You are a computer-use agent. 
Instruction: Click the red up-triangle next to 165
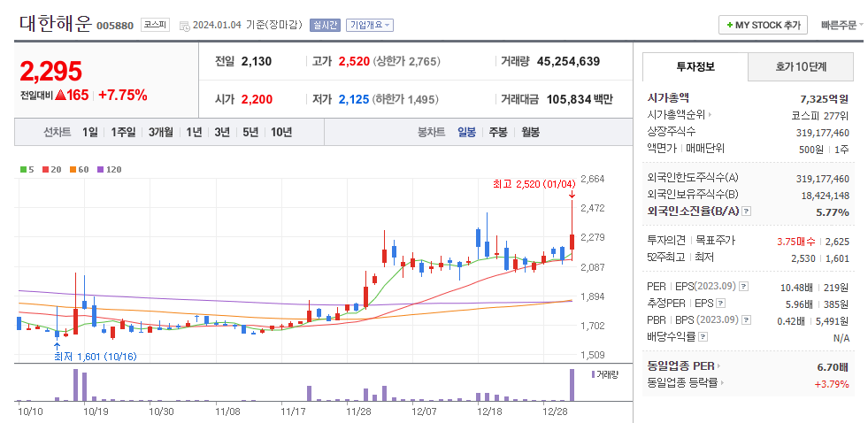click(60, 96)
